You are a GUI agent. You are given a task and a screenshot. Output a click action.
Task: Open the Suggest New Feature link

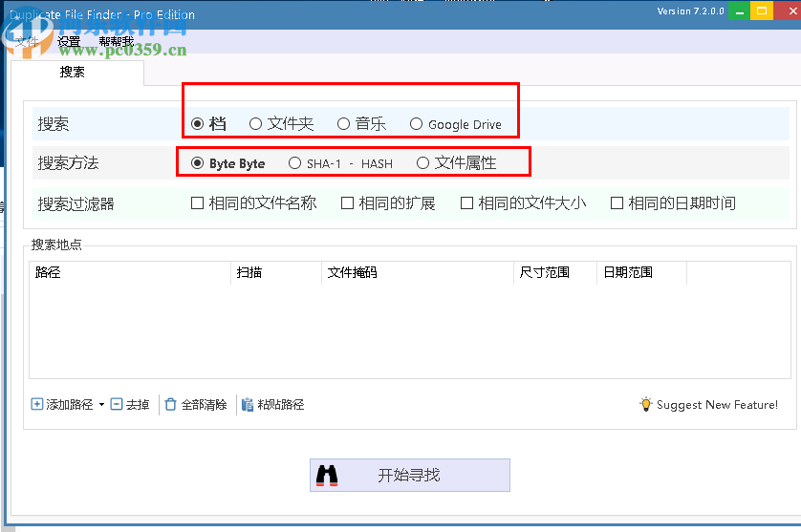pyautogui.click(x=717, y=405)
